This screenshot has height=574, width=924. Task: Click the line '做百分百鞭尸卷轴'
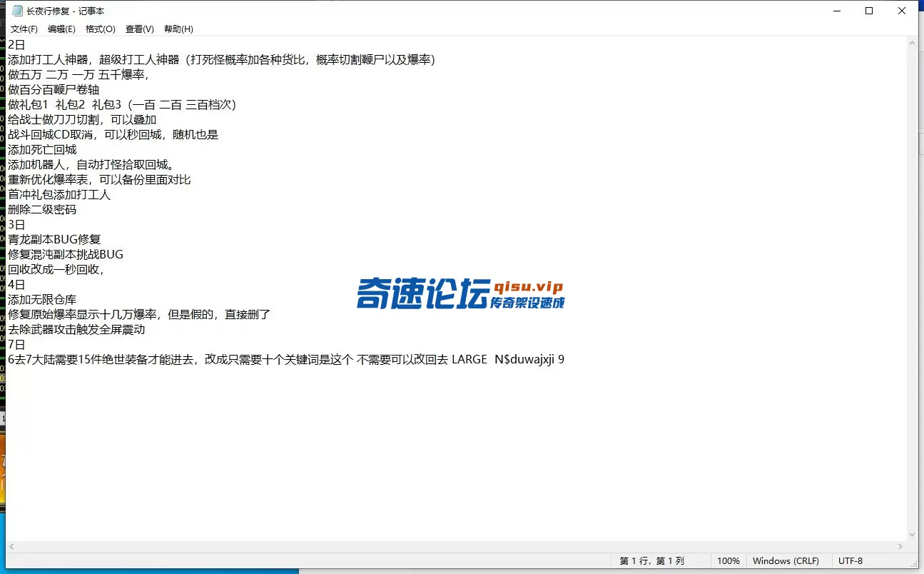54,90
